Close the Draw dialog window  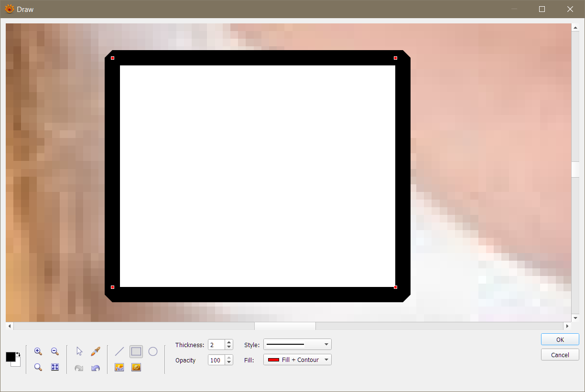[x=570, y=9]
